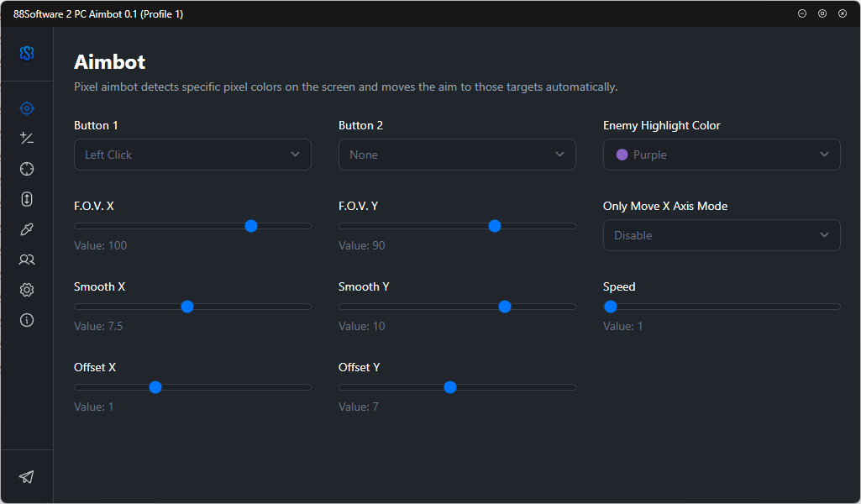The image size is (861, 504).
Task: Click the 'Value: 100' text
Action: tap(101, 245)
